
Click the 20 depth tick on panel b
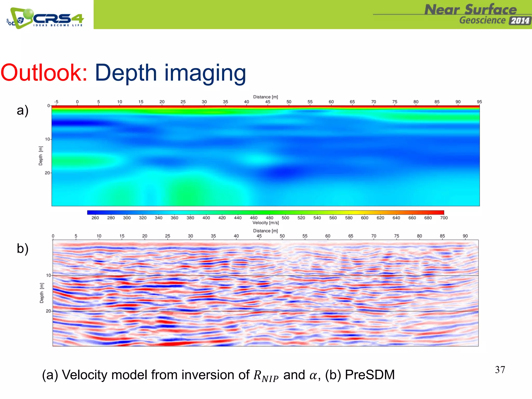[x=48, y=311]
